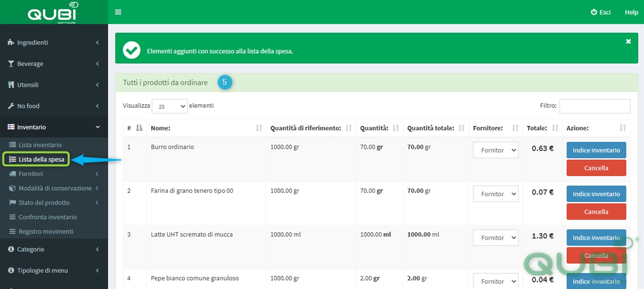Sort table by the # column icon

(x=139, y=128)
